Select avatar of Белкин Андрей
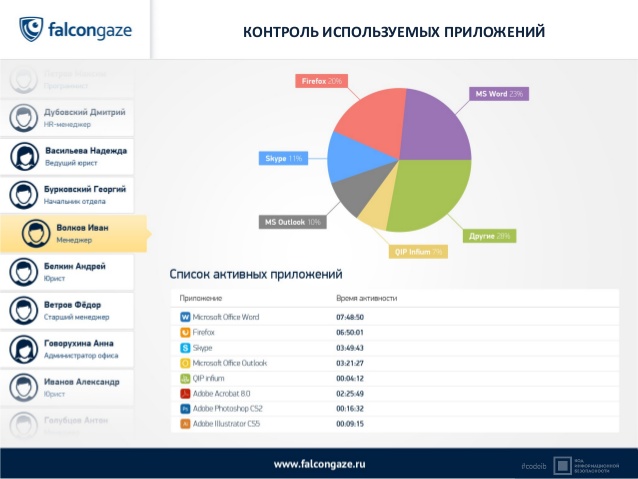The width and height of the screenshot is (638, 479). pyautogui.click(x=24, y=272)
